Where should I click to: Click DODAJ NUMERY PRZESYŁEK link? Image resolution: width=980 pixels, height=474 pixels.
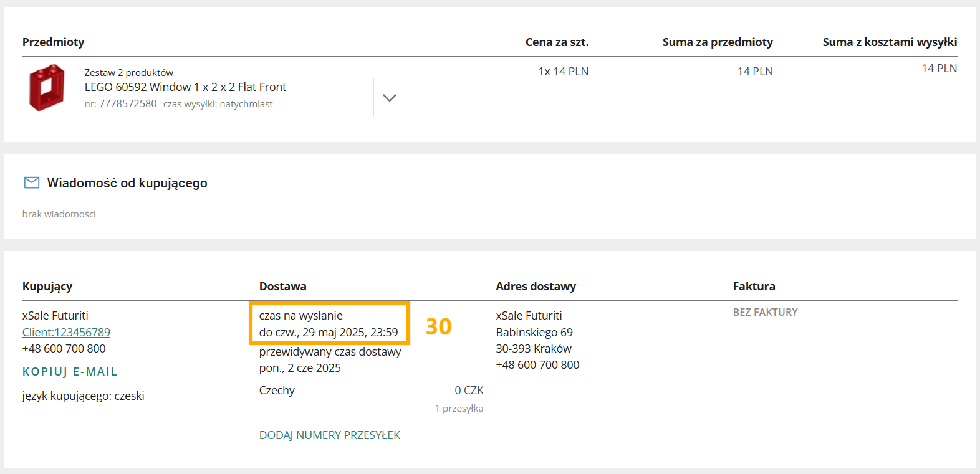coord(329,435)
